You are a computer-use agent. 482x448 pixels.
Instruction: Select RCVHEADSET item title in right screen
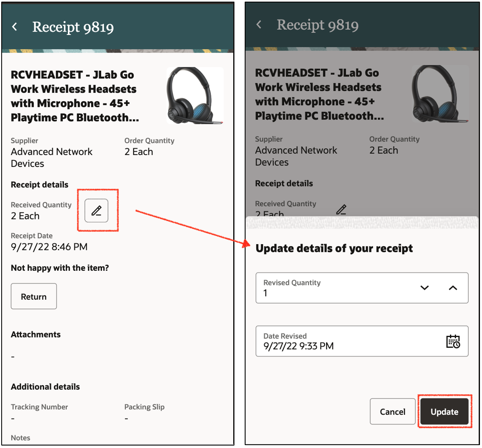(320, 95)
